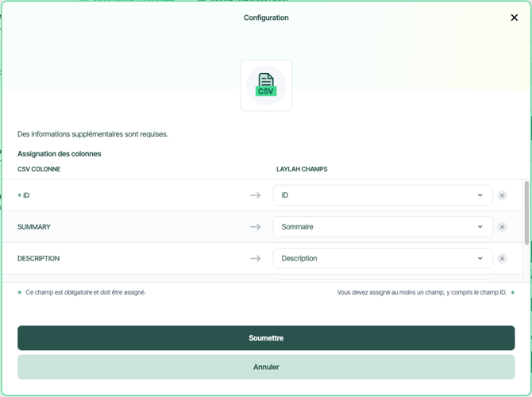Click the 'CSV COLONNE' header
Screen dimensions: 532x397
tap(39, 169)
